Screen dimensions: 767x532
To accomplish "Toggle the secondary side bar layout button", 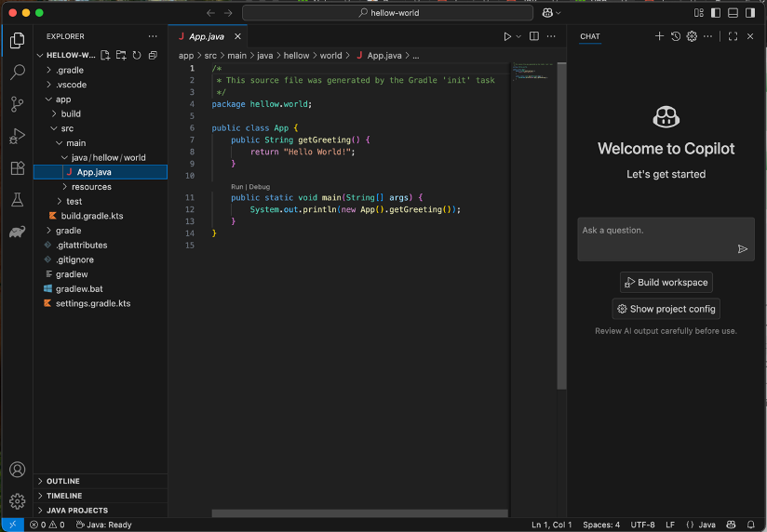I will pyautogui.click(x=749, y=13).
